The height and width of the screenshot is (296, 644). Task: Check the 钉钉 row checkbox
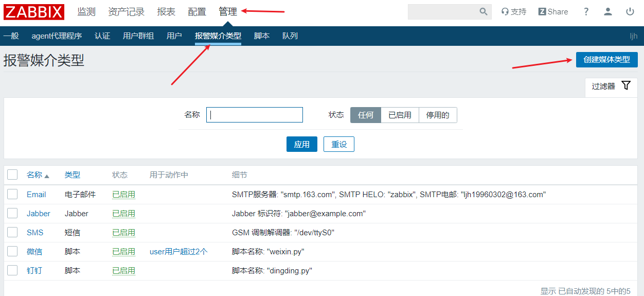[12, 270]
